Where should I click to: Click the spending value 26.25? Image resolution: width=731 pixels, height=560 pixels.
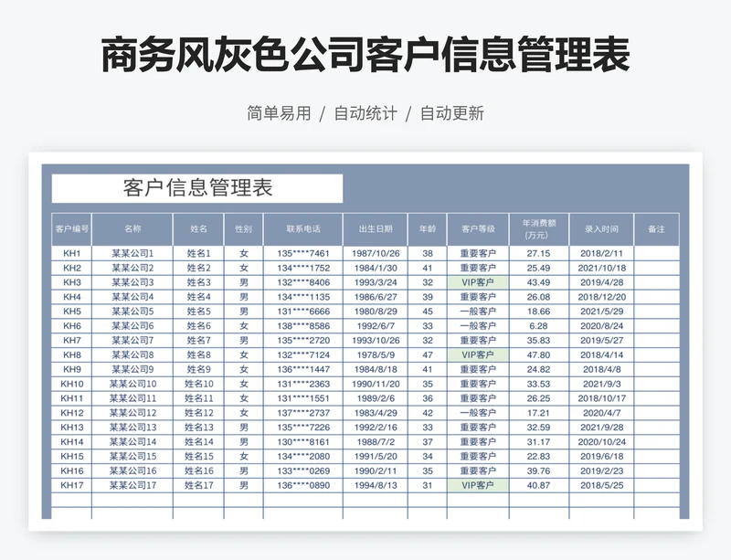tap(539, 398)
